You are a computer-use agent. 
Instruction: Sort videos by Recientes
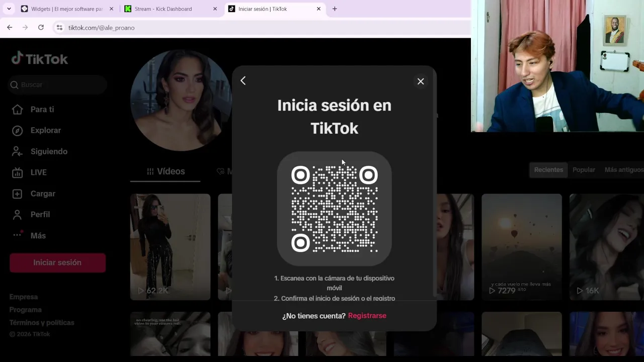[x=548, y=170]
